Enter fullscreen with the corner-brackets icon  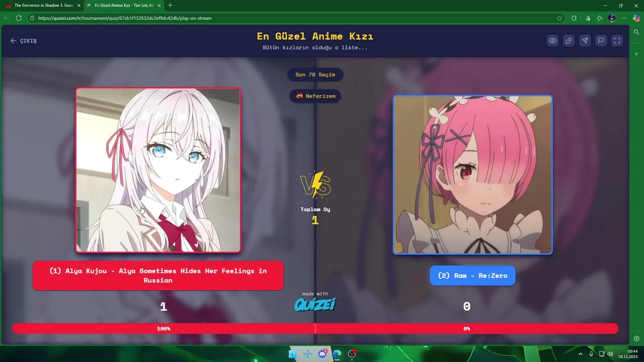[x=617, y=41]
